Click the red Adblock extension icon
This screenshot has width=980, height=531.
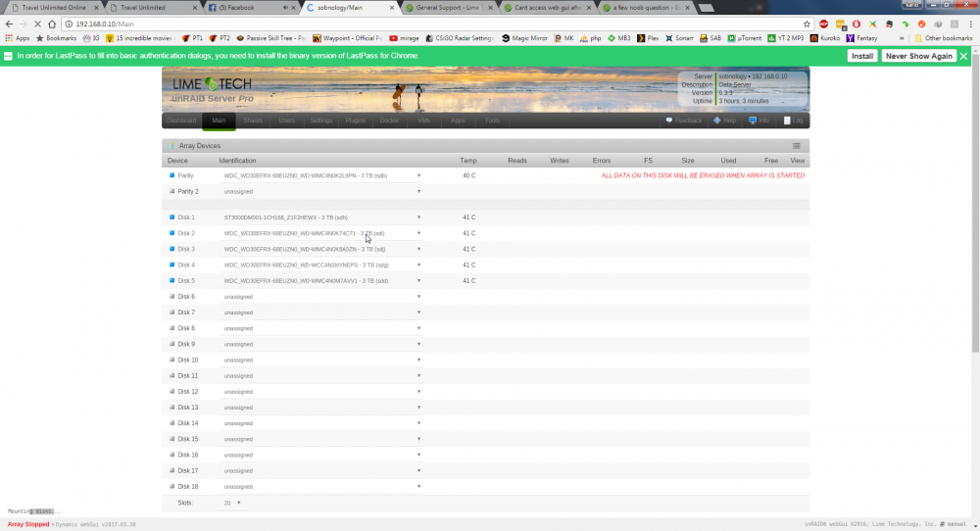click(x=824, y=24)
